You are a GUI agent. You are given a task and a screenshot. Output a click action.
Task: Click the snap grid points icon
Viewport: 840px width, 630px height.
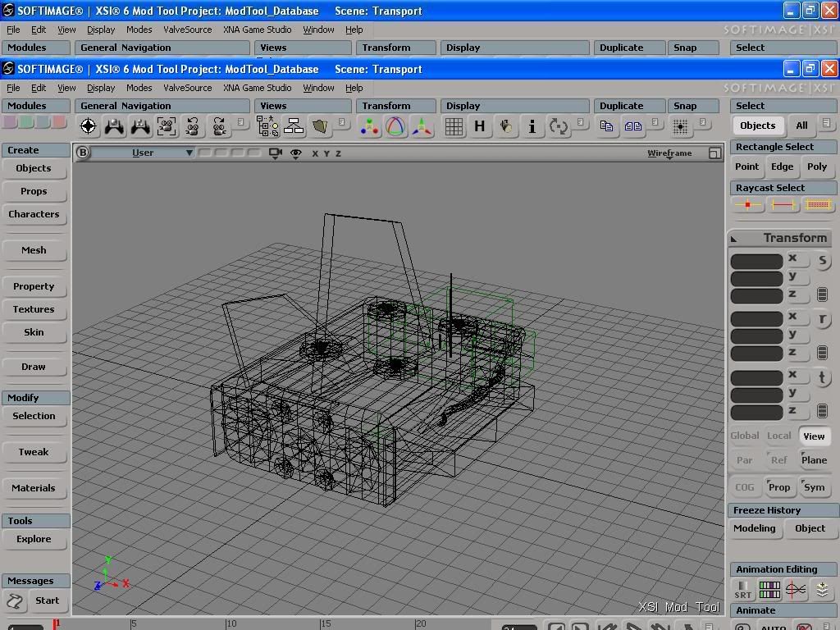coord(680,126)
